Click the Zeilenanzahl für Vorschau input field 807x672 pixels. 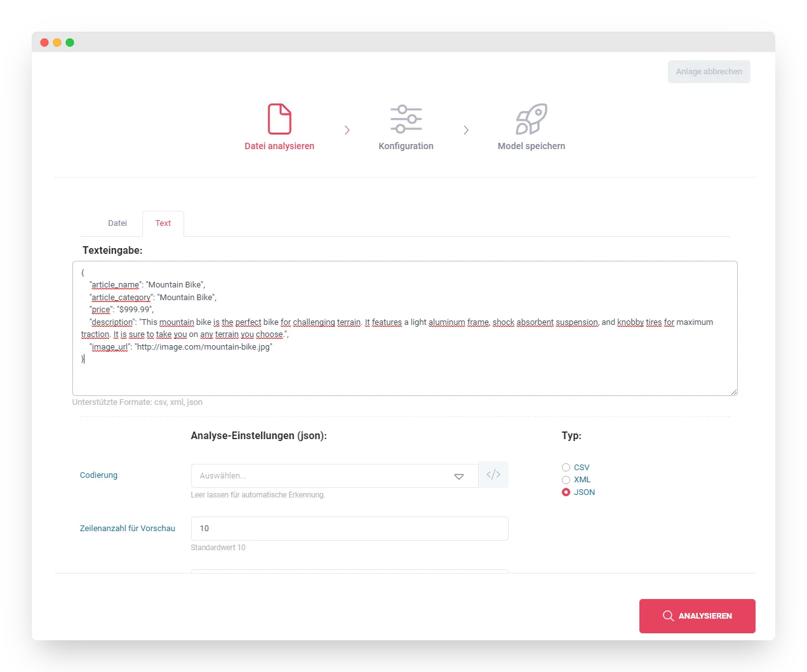coord(349,529)
